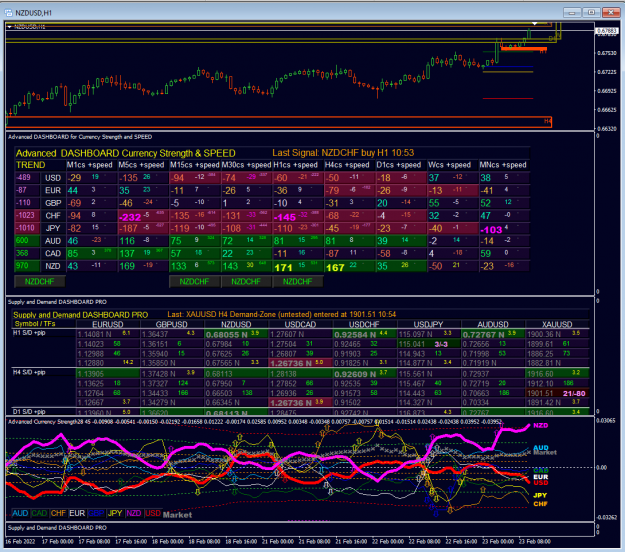Toggle the USD line button in strength legend
Screen dimensions: 625x552
153,513
